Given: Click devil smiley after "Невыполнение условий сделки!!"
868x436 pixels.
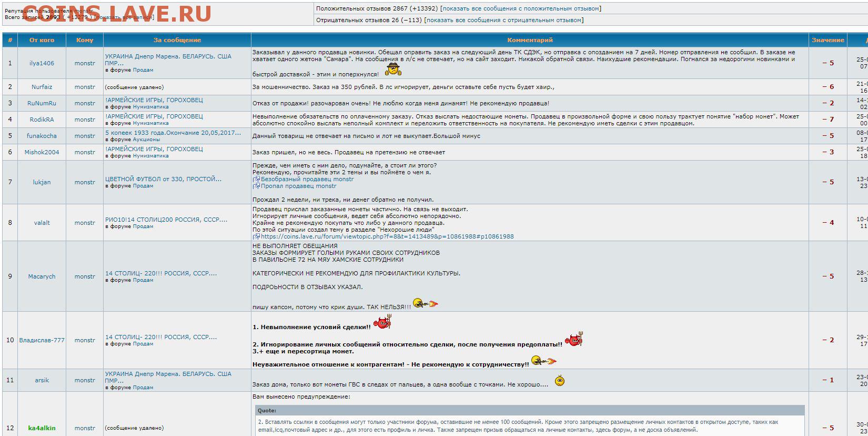Looking at the screenshot, I should pos(382,322).
